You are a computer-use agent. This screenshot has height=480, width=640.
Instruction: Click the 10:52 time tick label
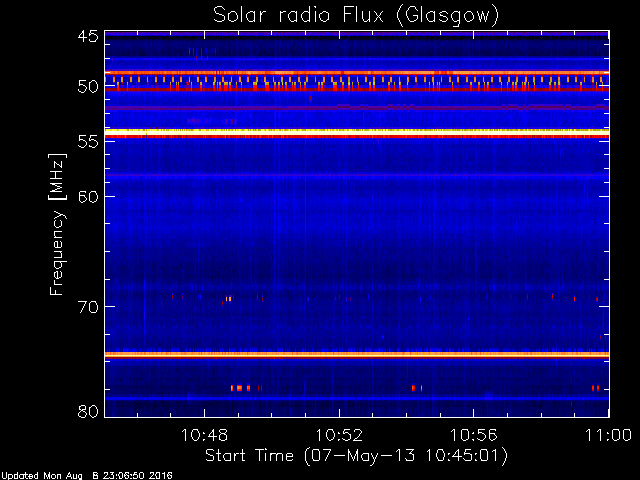coord(339,435)
